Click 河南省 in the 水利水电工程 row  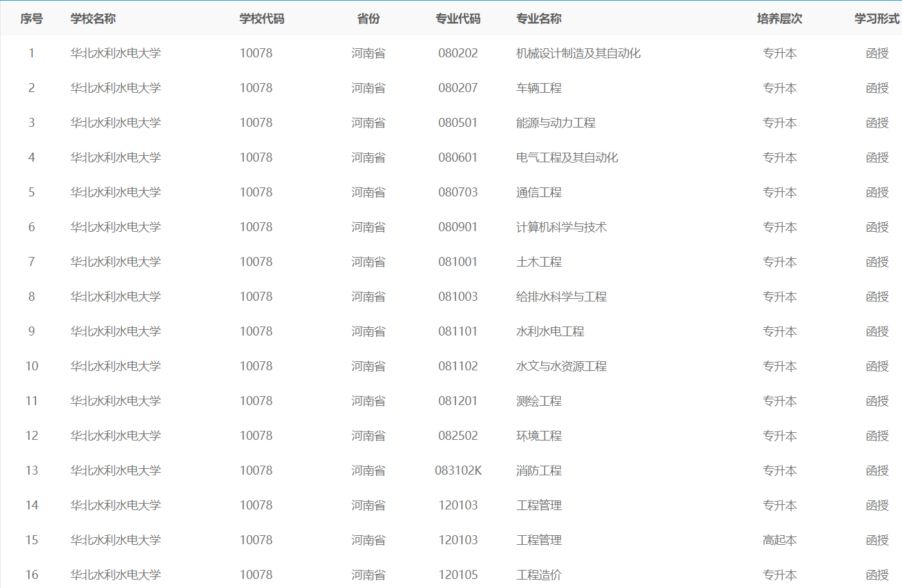369,332
